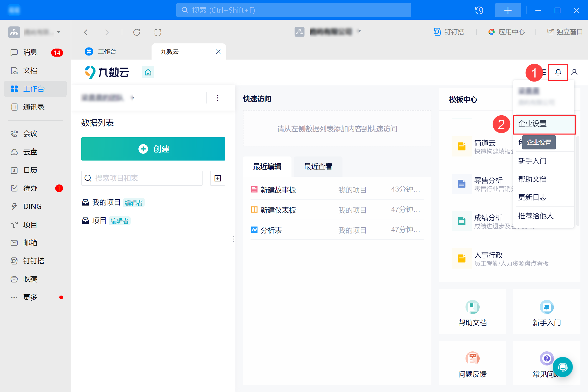Screen dimensions: 588x392
Task: Click the notification bell icon
Action: coord(558,72)
